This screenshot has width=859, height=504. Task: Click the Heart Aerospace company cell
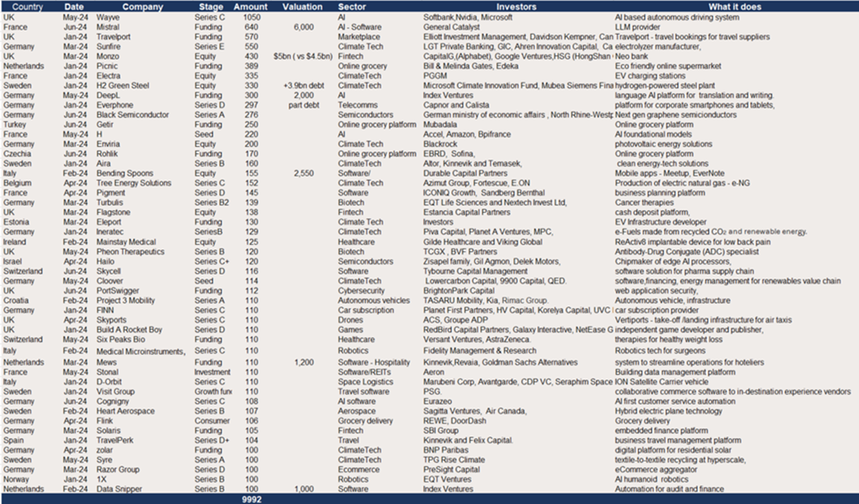click(x=125, y=411)
